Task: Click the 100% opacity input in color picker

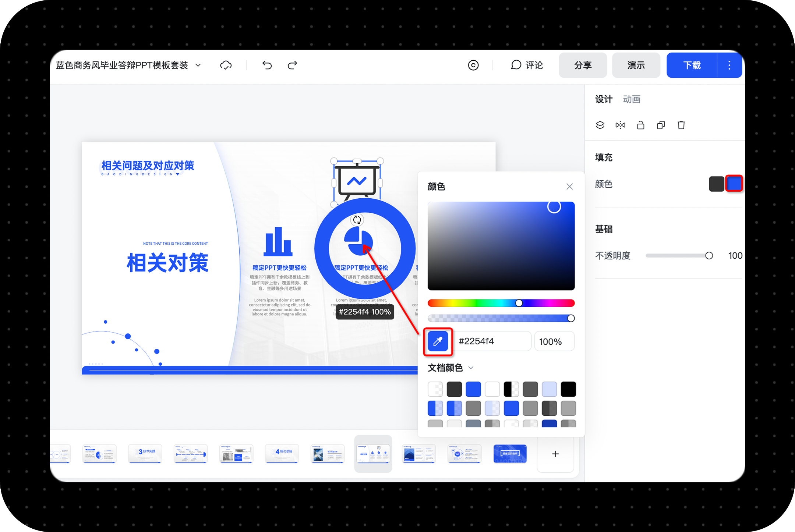Action: [554, 341]
